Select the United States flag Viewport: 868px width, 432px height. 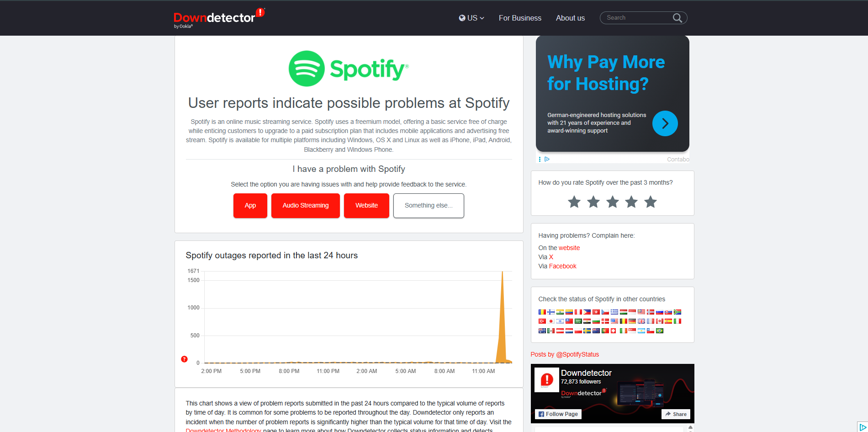[x=614, y=321]
